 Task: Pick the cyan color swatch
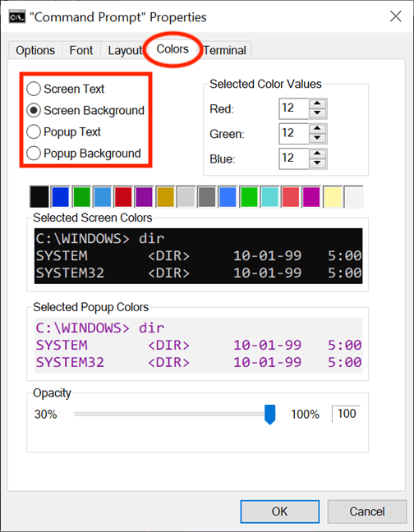tap(269, 196)
